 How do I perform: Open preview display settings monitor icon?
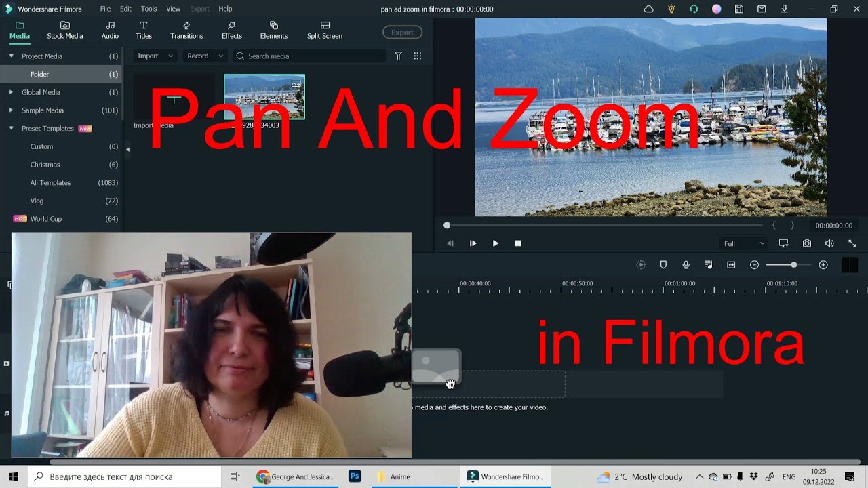(784, 243)
